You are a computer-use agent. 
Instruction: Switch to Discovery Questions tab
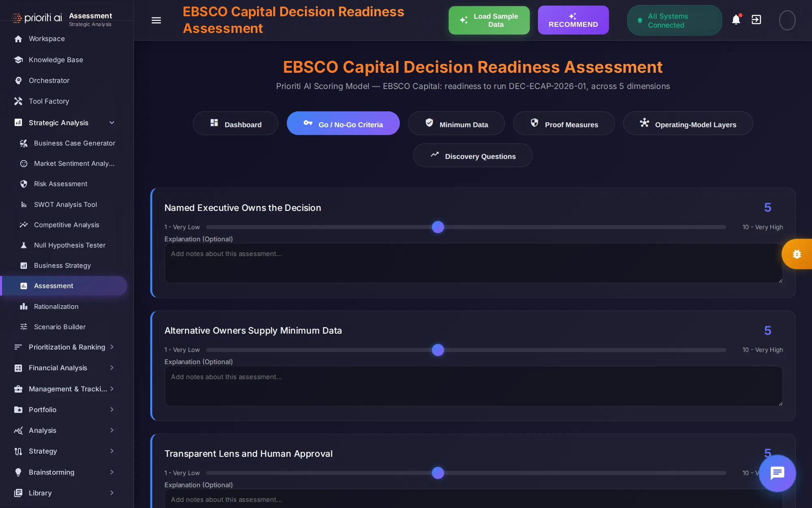[x=473, y=155]
